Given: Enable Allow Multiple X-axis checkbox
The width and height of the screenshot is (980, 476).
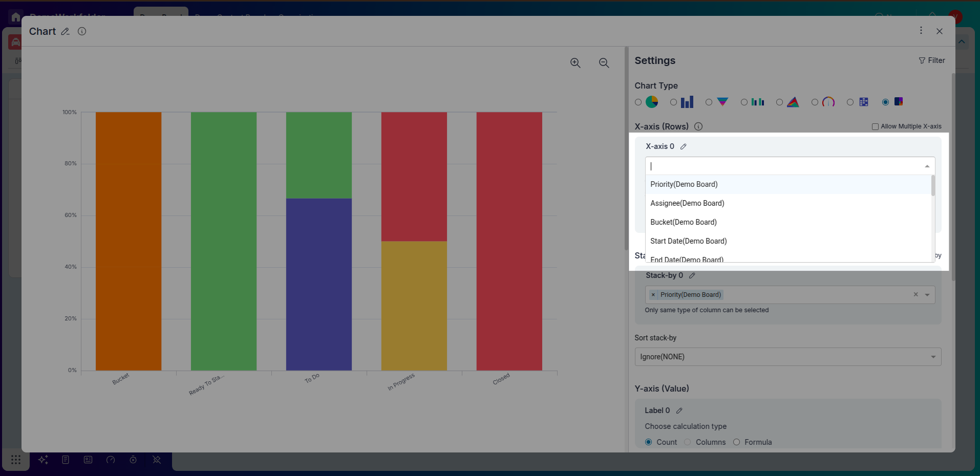Looking at the screenshot, I should (875, 126).
